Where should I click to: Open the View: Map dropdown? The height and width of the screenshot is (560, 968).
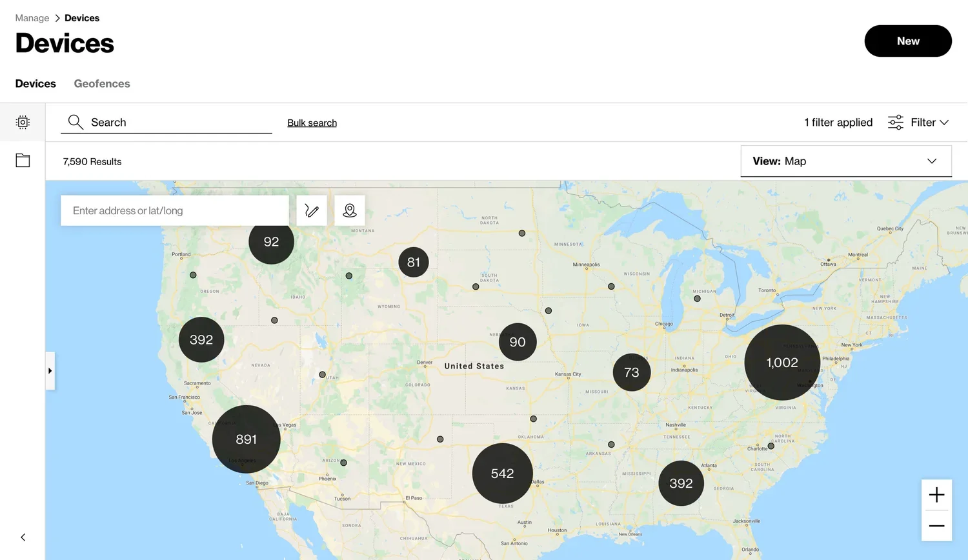(x=845, y=161)
